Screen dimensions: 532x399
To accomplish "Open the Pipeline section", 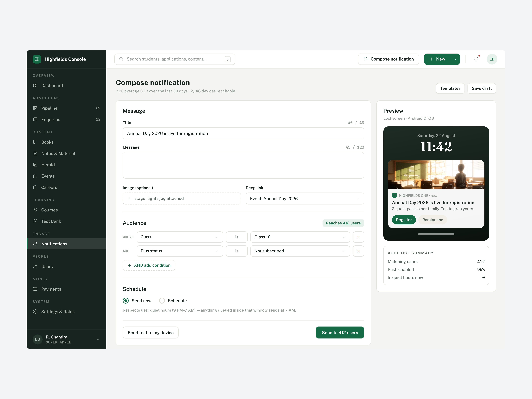I will [x=66, y=108].
